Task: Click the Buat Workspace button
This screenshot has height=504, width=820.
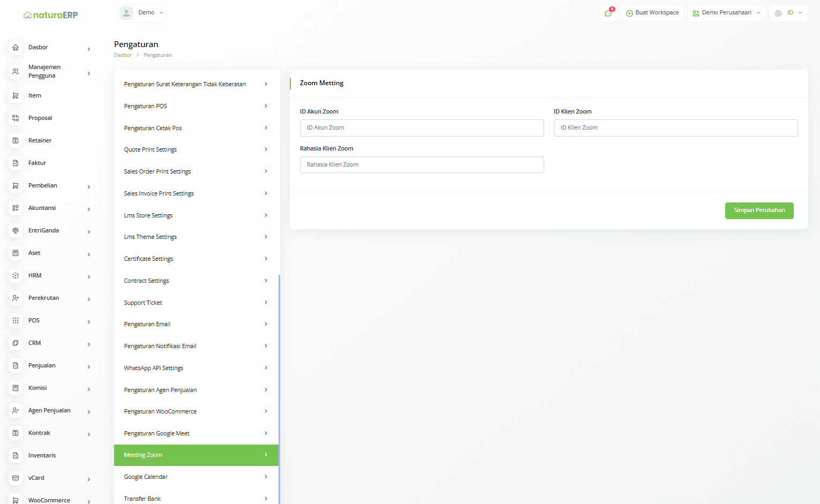Action: tap(652, 13)
